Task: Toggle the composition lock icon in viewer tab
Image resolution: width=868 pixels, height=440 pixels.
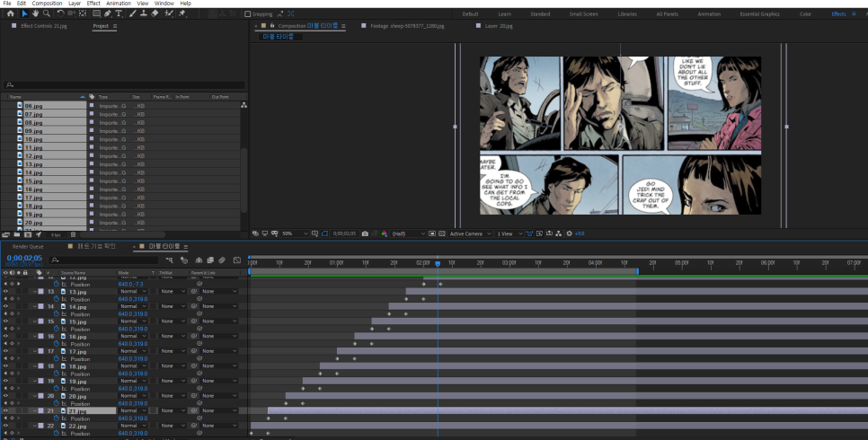Action: pos(271,25)
